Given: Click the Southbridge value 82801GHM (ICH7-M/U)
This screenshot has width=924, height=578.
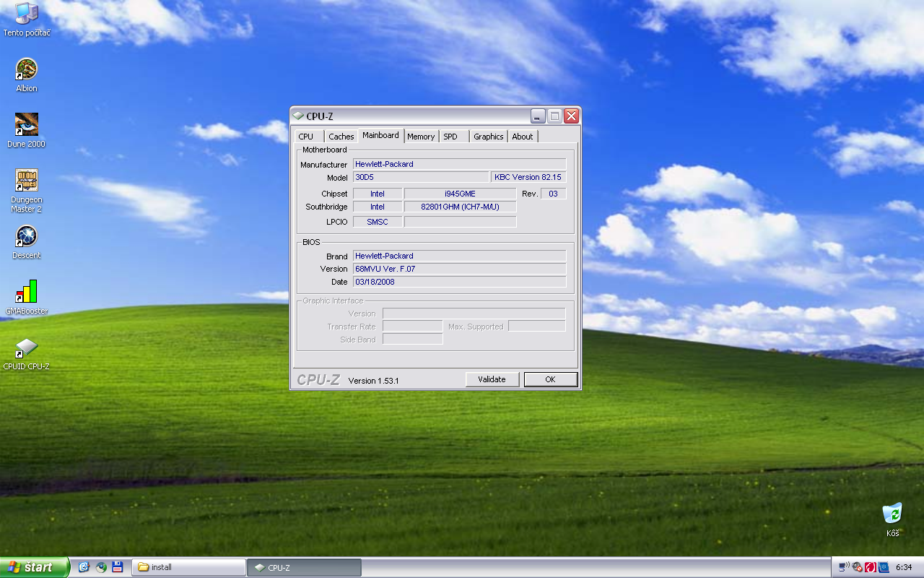Looking at the screenshot, I should [x=460, y=207].
